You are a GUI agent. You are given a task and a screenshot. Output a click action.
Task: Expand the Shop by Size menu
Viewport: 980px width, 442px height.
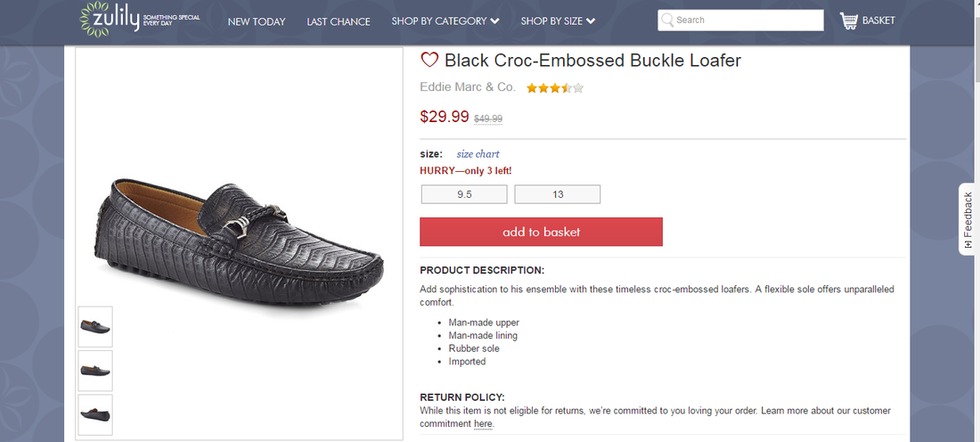coord(557,21)
